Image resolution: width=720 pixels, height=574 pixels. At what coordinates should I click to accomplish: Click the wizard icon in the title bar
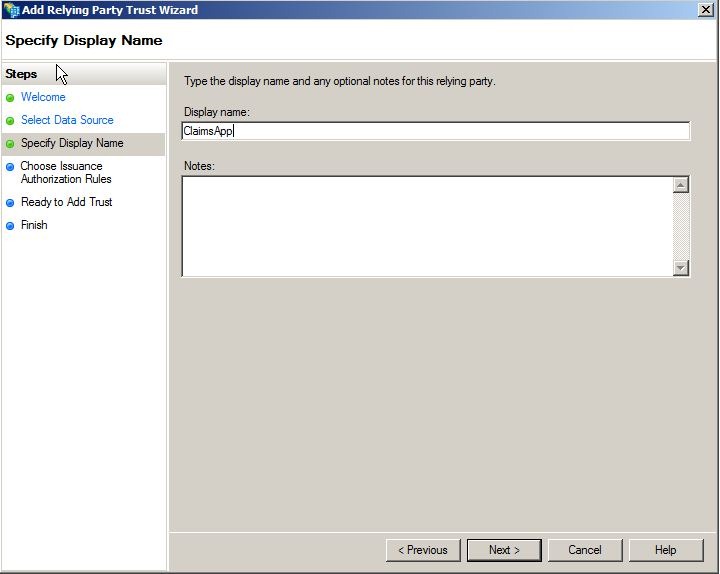(x=11, y=10)
